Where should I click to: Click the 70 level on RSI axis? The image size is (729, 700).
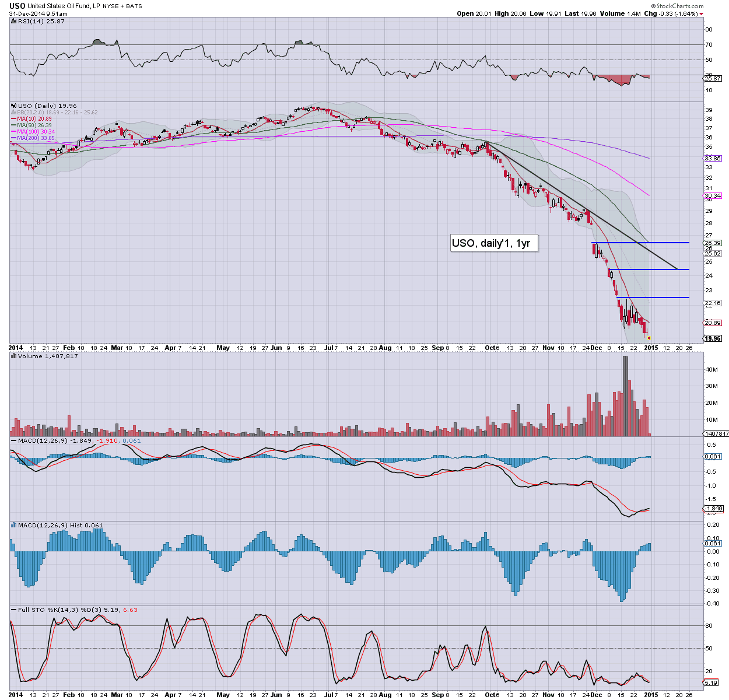pos(709,44)
